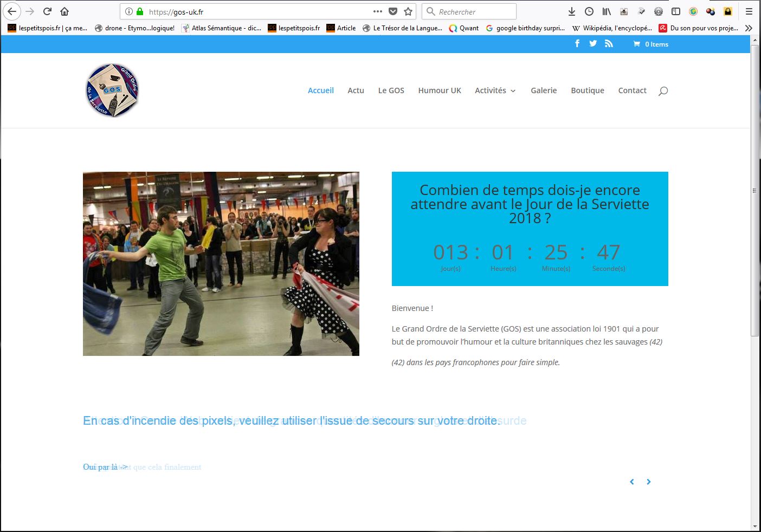Bookmark this page with the star icon
This screenshot has height=532, width=761.
click(408, 11)
